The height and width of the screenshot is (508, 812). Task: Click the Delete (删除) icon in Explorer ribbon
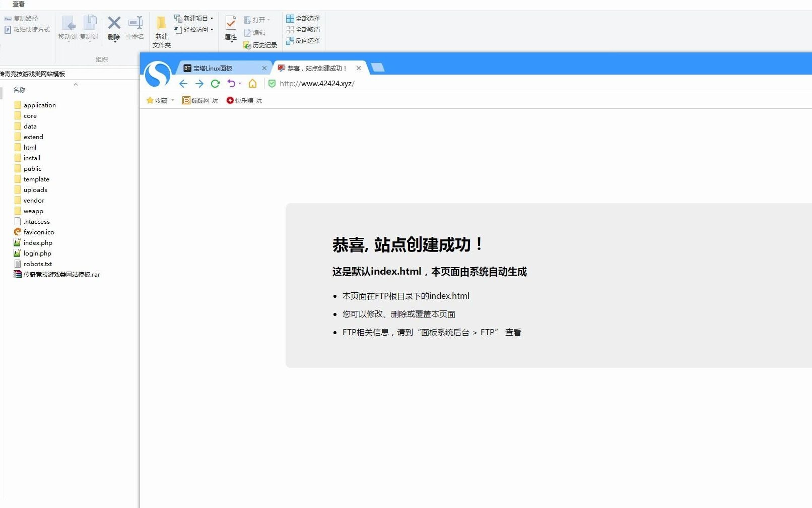coord(114,28)
